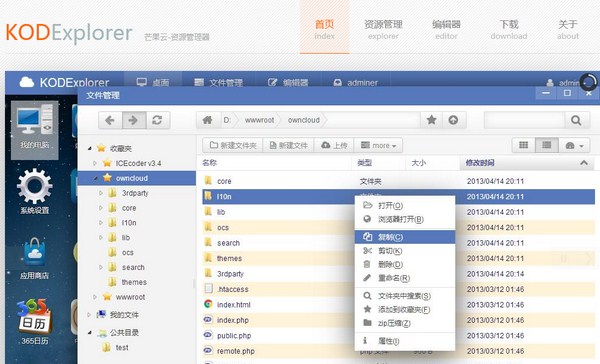Screen dimensions: 600x364
Task: Select the .htaccess file row
Action: coord(398,289)
